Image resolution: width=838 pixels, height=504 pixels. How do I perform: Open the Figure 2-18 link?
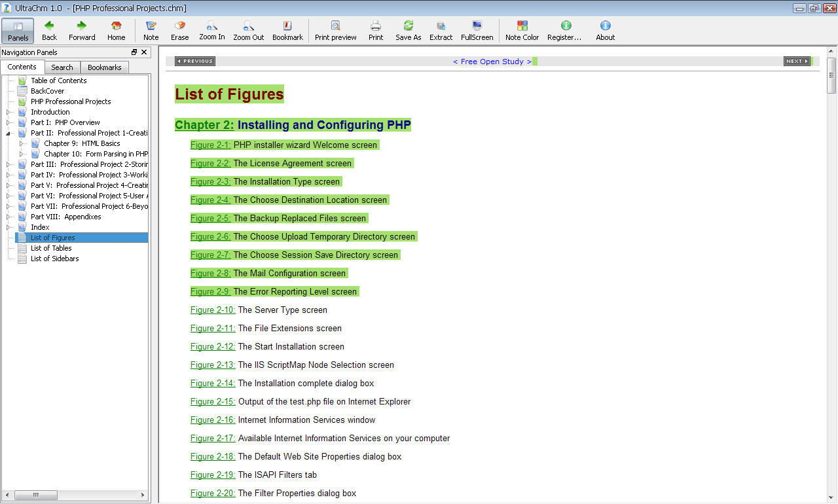click(213, 456)
